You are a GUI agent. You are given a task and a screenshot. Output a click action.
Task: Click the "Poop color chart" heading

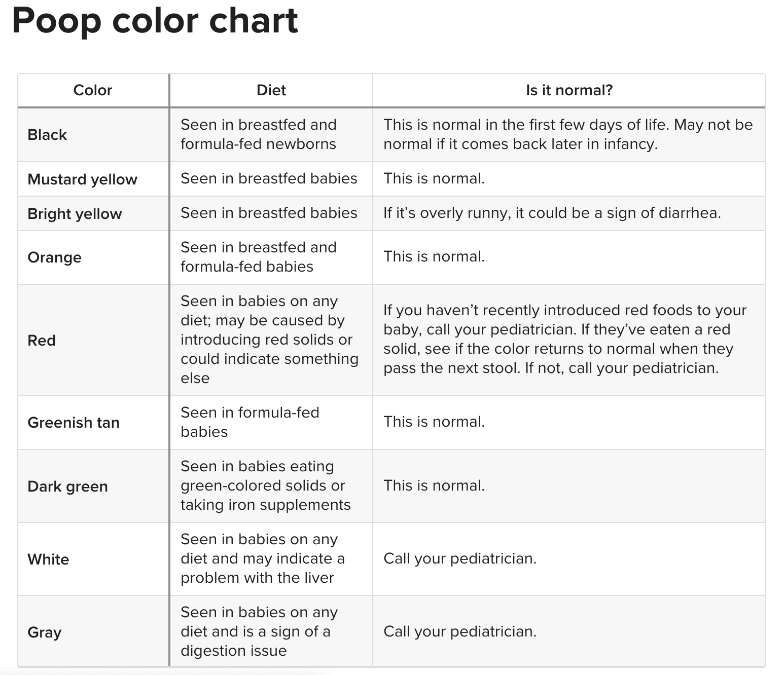click(x=155, y=21)
